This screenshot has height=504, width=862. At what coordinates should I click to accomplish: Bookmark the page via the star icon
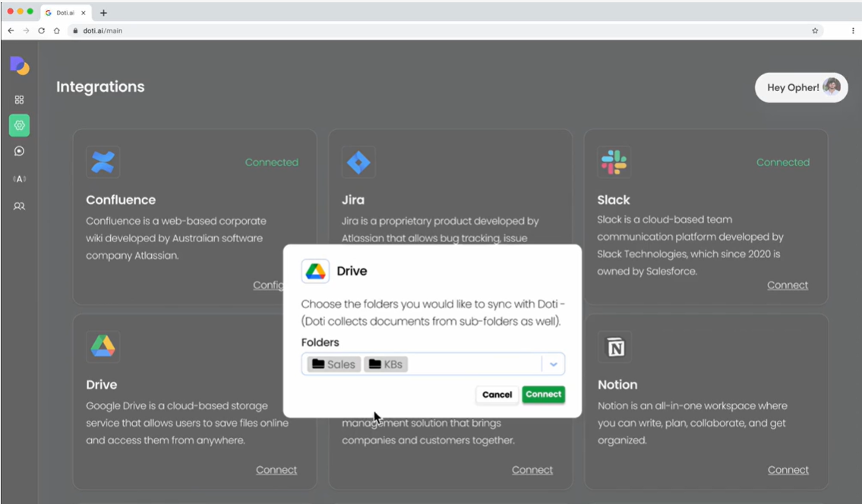814,30
